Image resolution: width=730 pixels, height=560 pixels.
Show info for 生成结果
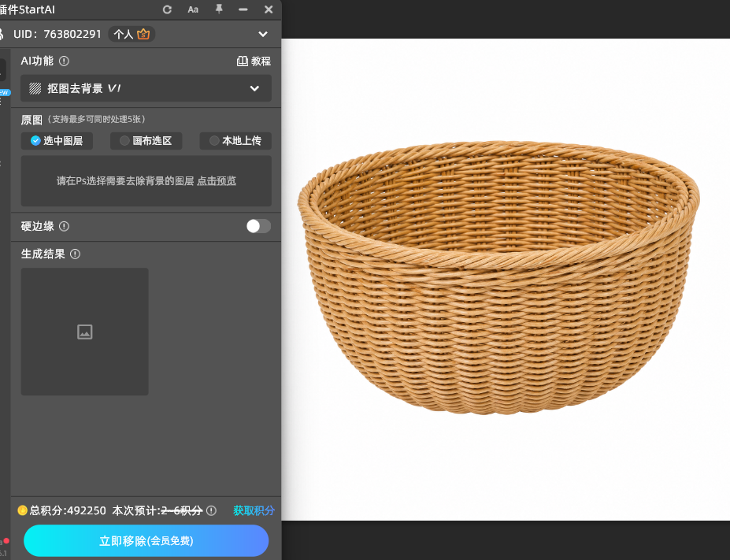coord(75,254)
